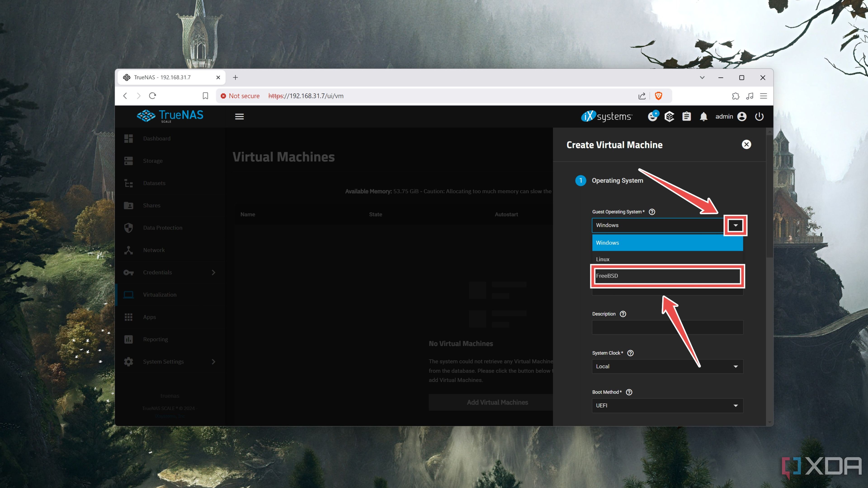Click the Power button icon
Image resolution: width=868 pixels, height=488 pixels.
click(759, 117)
